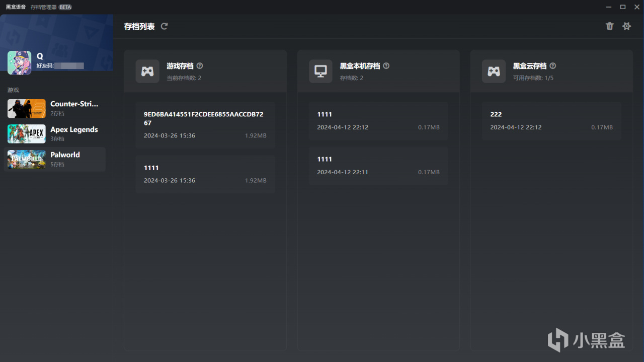Open 存档管理器 BETA tab
Image resolution: width=644 pixels, height=362 pixels.
[x=51, y=7]
